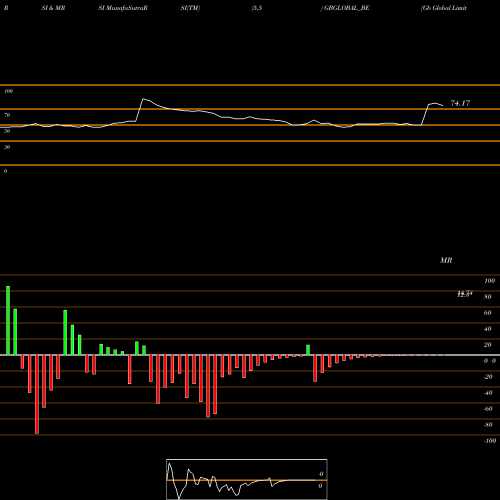Click the tallest green histogram bar at left
The image size is (500, 500).
(x=8, y=320)
